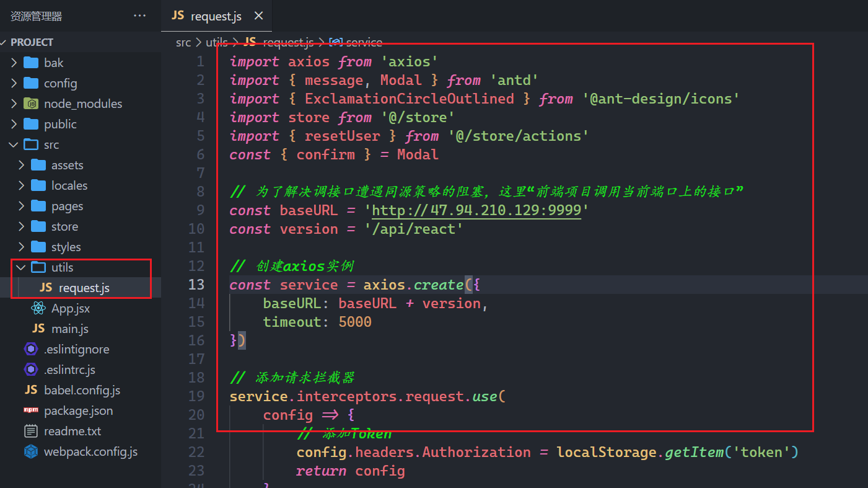The image size is (868, 488).
Task: Select the node_modules folder name
Action: (x=83, y=104)
